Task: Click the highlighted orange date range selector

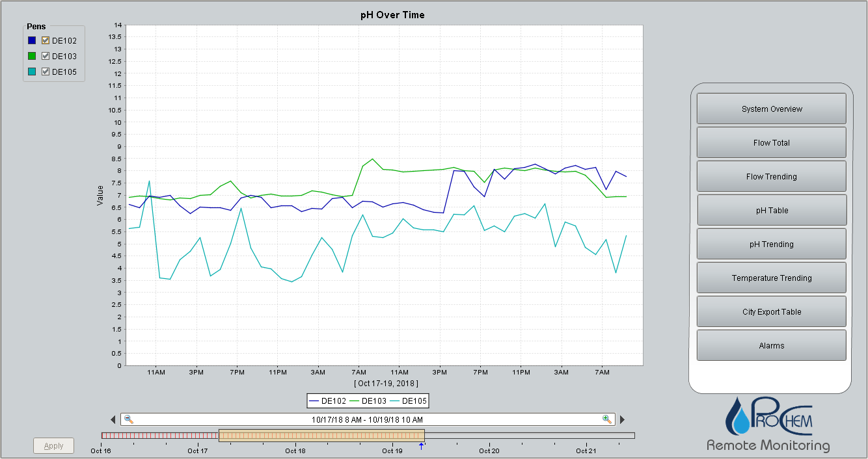Action: click(x=321, y=435)
